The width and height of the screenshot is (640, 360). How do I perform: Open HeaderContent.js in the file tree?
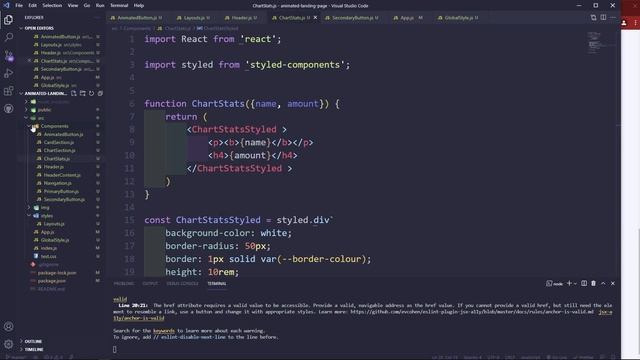(x=62, y=175)
